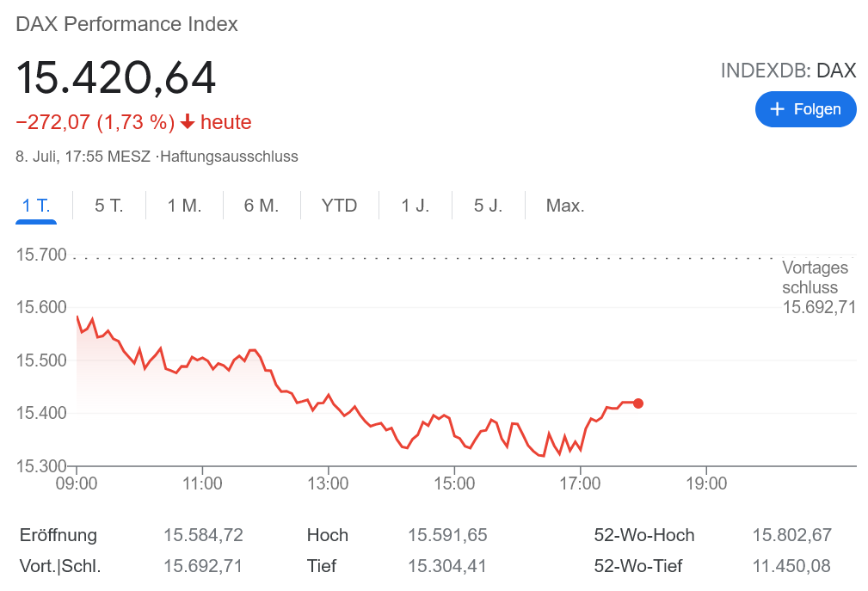Click the DAX Performance Index title
The width and height of the screenshot is (868, 591).
point(127,24)
